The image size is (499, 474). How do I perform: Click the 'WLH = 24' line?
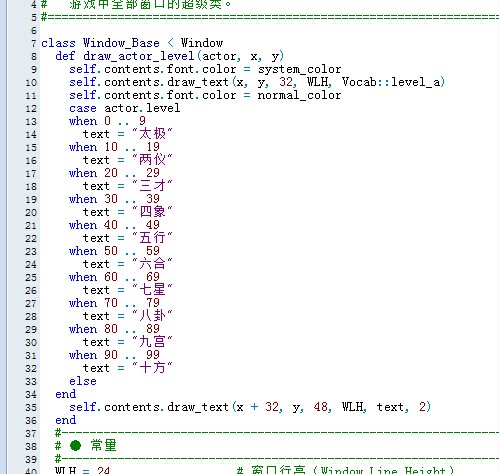(82, 470)
